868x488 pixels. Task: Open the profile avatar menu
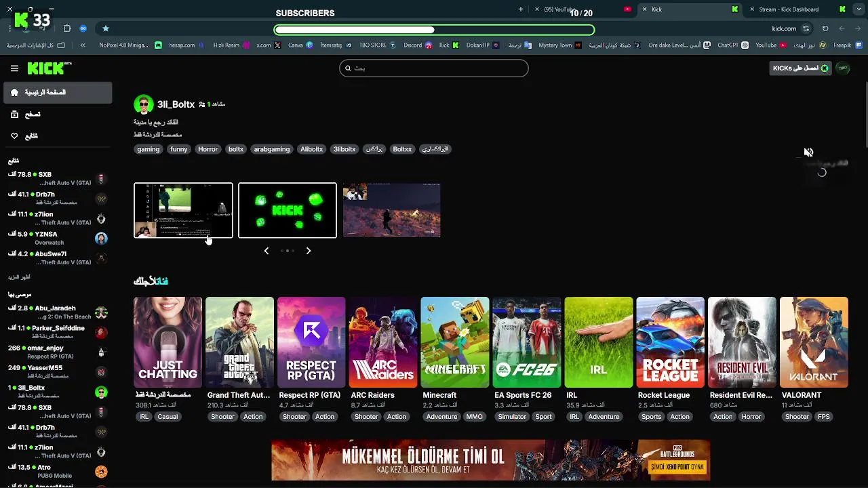tap(843, 68)
